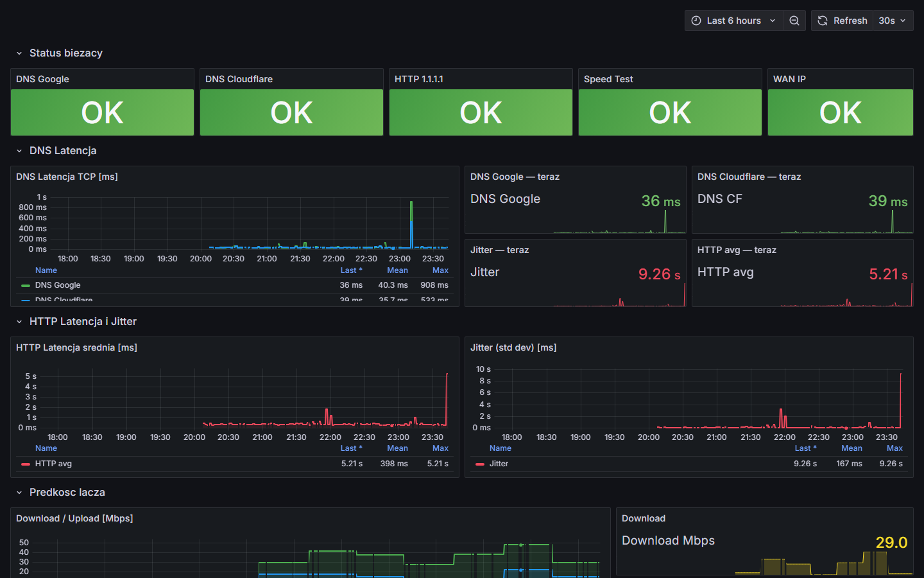Click the Refresh dashboard button

(x=842, y=21)
